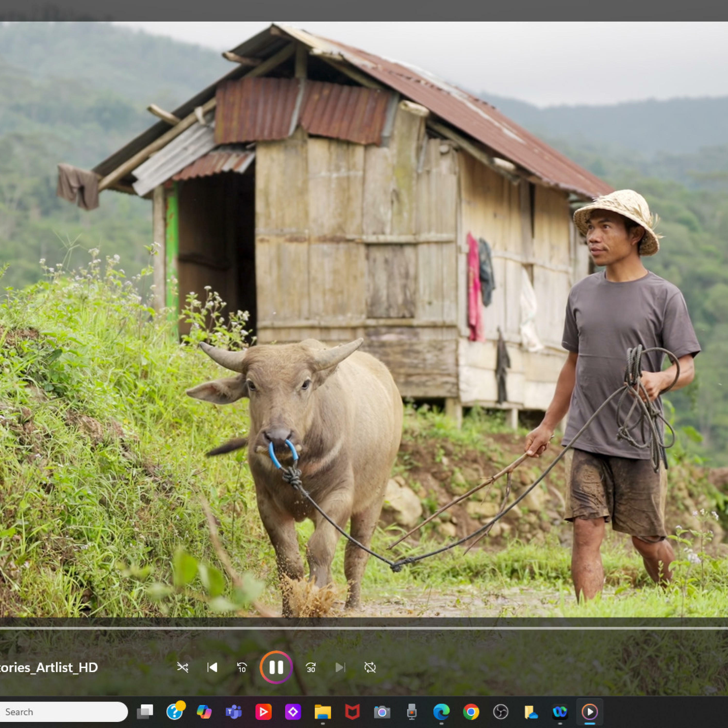The height and width of the screenshot is (728, 728).
Task: Open McAfee from the taskbar
Action: [352, 712]
